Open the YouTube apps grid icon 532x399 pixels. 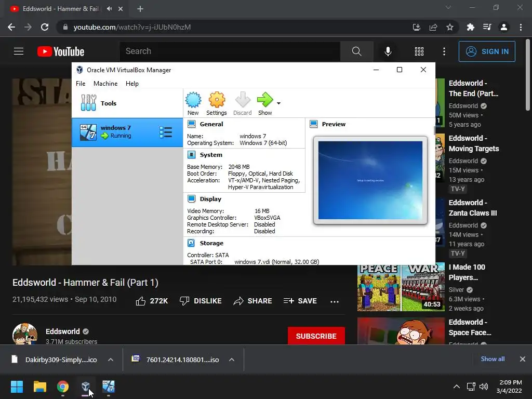[419, 51]
